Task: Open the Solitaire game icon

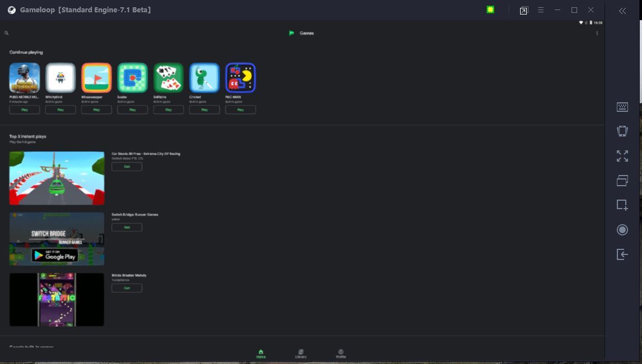Action: [x=169, y=78]
